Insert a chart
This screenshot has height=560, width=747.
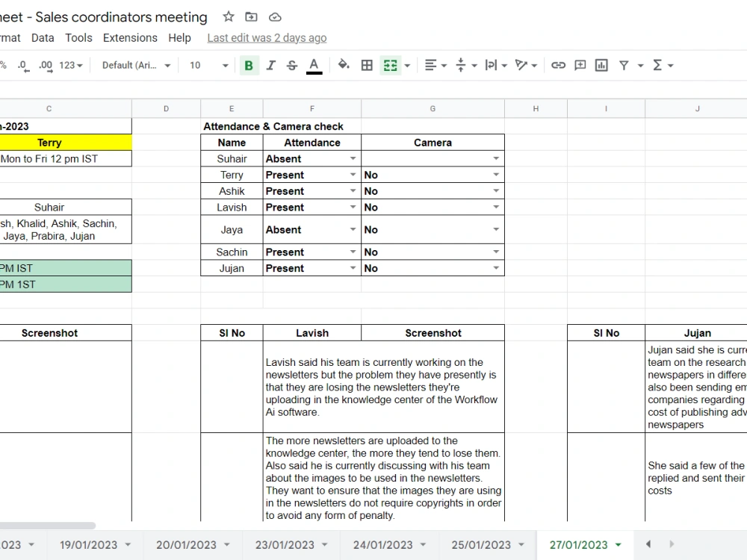601,65
